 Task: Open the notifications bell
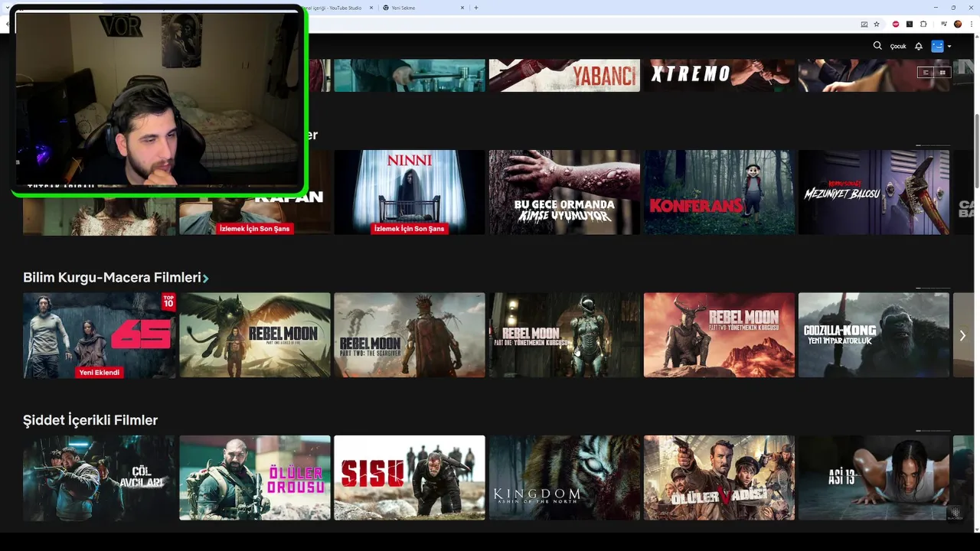coord(919,46)
